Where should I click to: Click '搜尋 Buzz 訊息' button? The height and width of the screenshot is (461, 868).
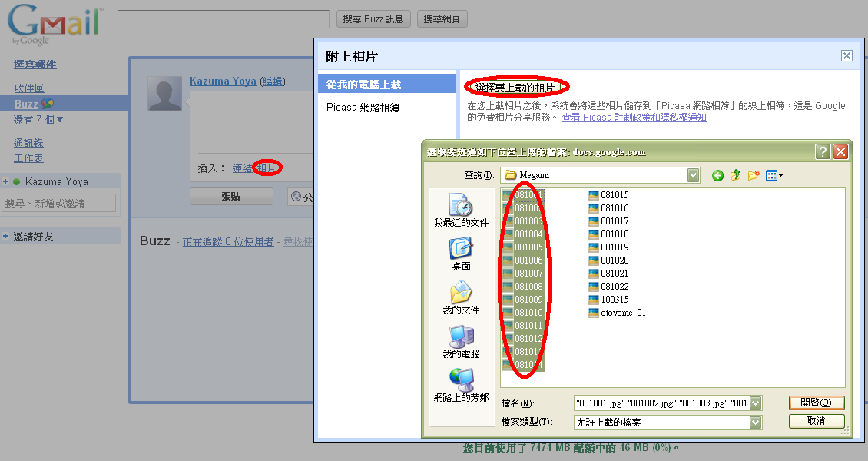(373, 18)
